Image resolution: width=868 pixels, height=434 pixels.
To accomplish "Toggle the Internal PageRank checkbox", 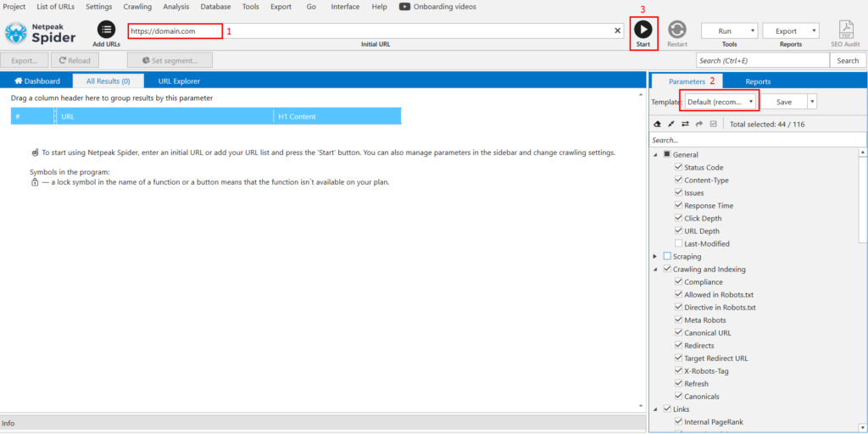I will coord(679,422).
